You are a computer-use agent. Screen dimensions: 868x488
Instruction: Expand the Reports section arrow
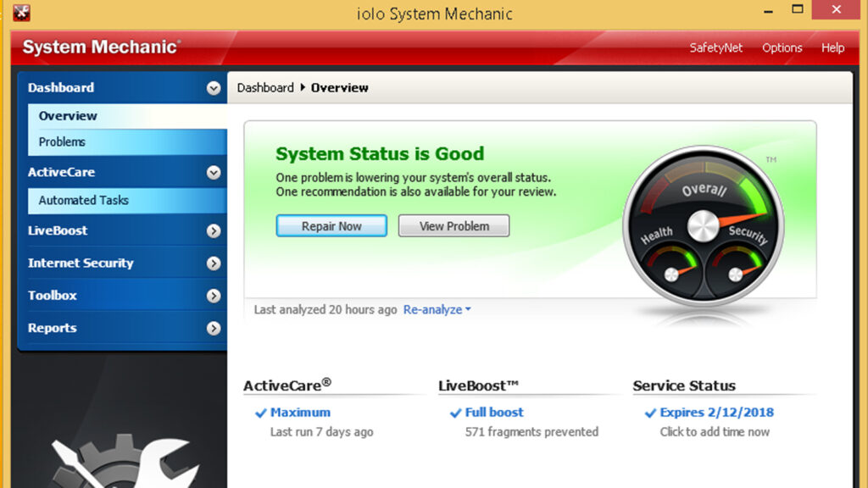[213, 328]
